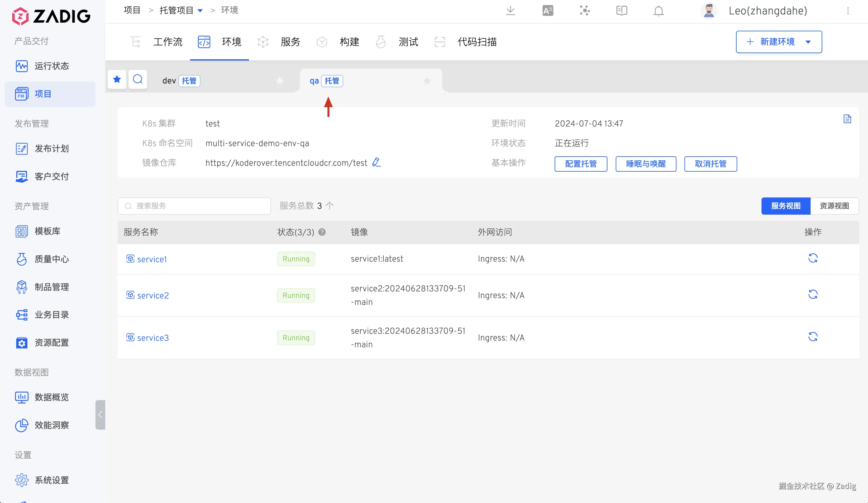Toggle the blue favorites filter star
The image size is (868, 503).
coord(117,80)
